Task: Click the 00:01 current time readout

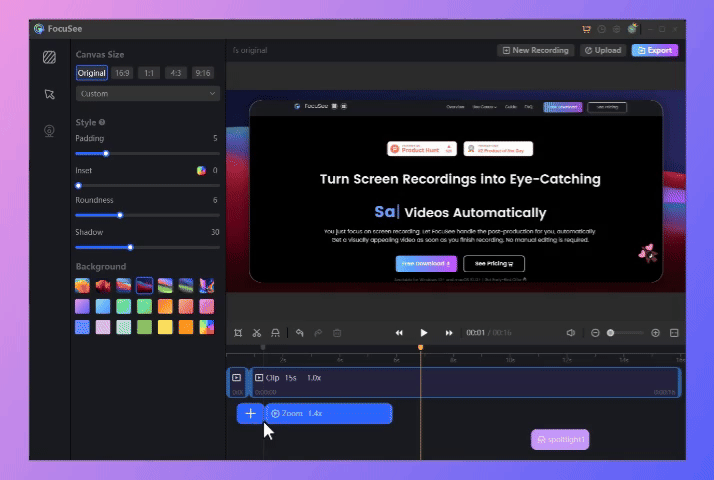Action: click(x=475, y=333)
